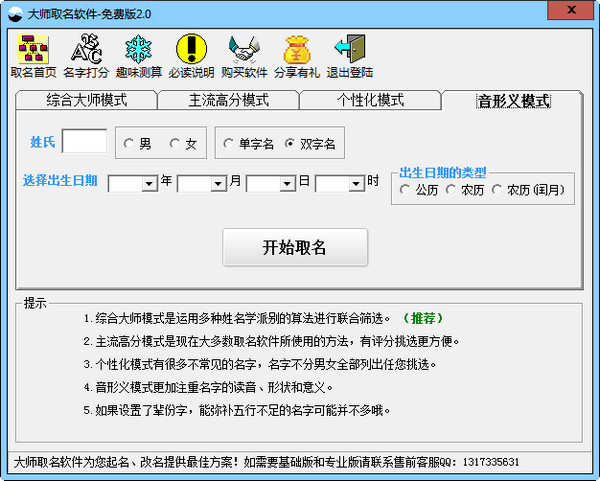Click the green （推荐） text in tips

pyautogui.click(x=423, y=318)
